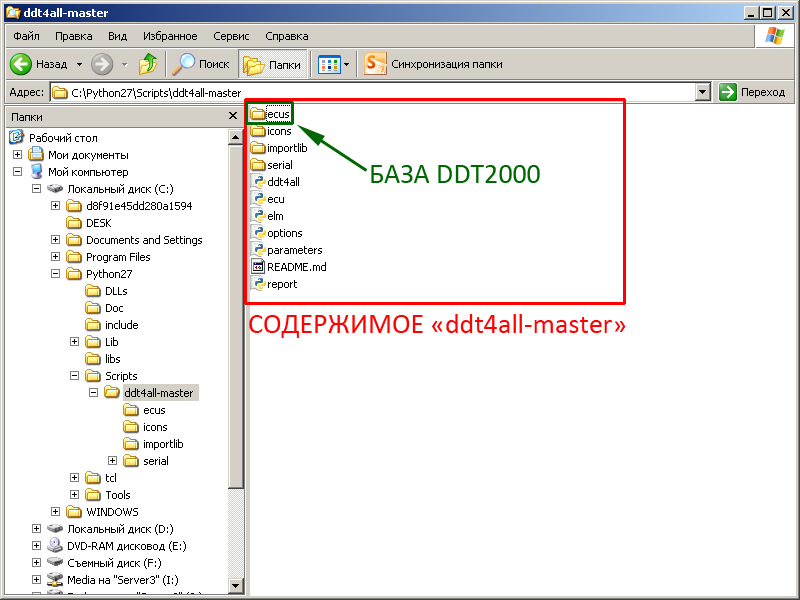Open the Справка menu
This screenshot has height=600, width=800.
[x=286, y=36]
